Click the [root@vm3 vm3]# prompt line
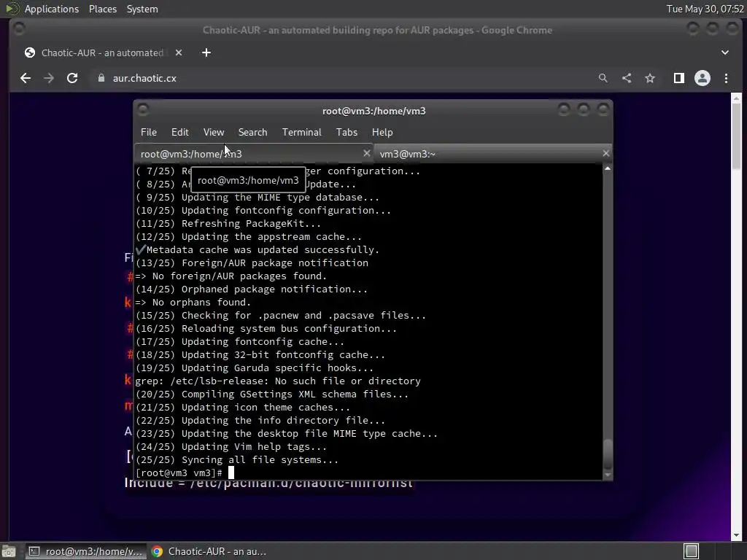The height and width of the screenshot is (560, 747). 185,472
